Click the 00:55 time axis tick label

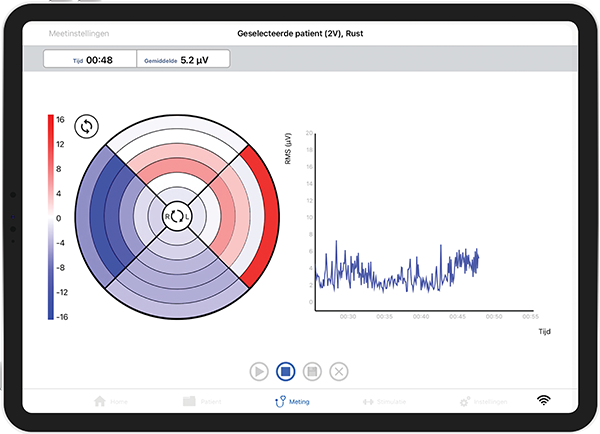pos(530,317)
